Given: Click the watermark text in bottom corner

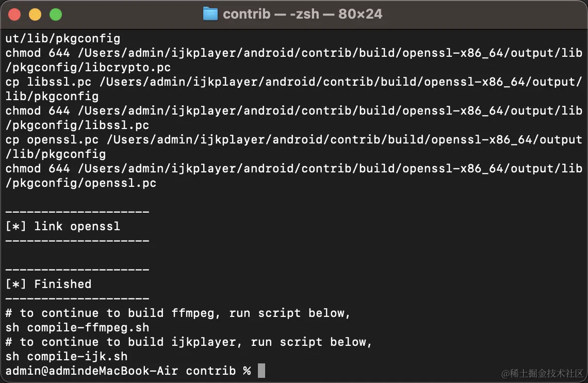Looking at the screenshot, I should pos(542,373).
